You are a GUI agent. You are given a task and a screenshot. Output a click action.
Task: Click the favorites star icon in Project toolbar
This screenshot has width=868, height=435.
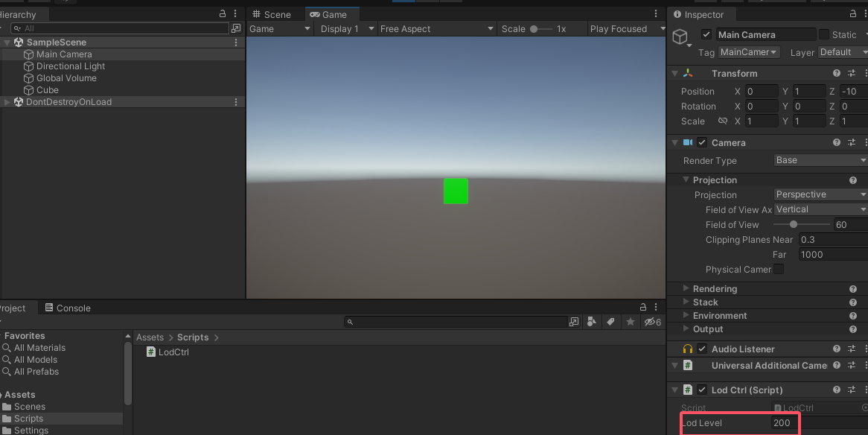click(x=631, y=322)
